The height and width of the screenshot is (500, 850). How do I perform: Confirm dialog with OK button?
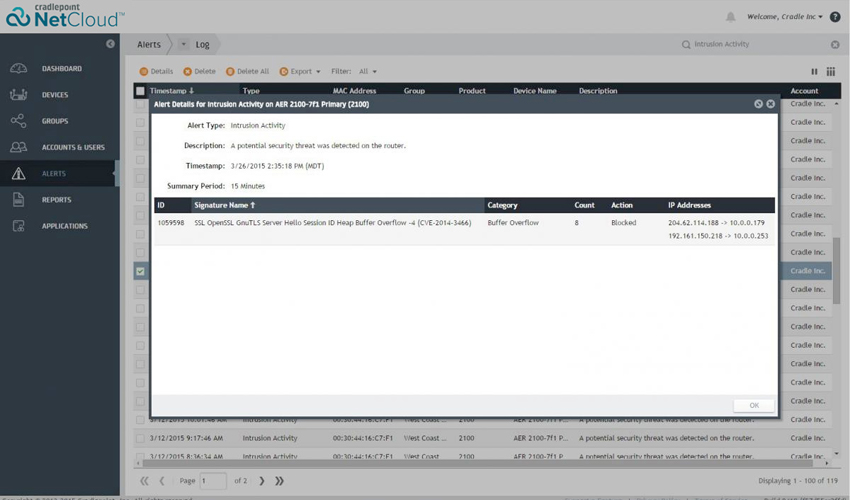click(x=754, y=406)
